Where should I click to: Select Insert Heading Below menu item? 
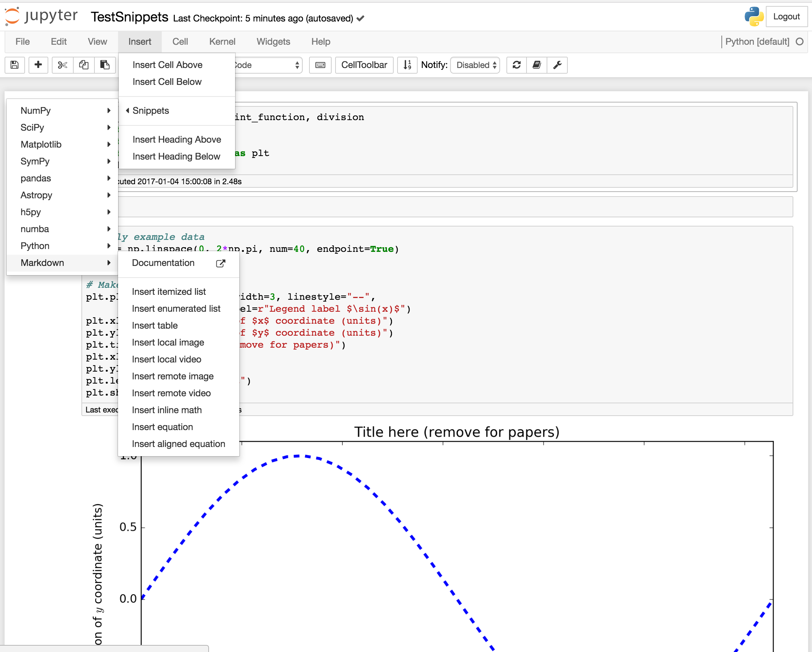[176, 156]
